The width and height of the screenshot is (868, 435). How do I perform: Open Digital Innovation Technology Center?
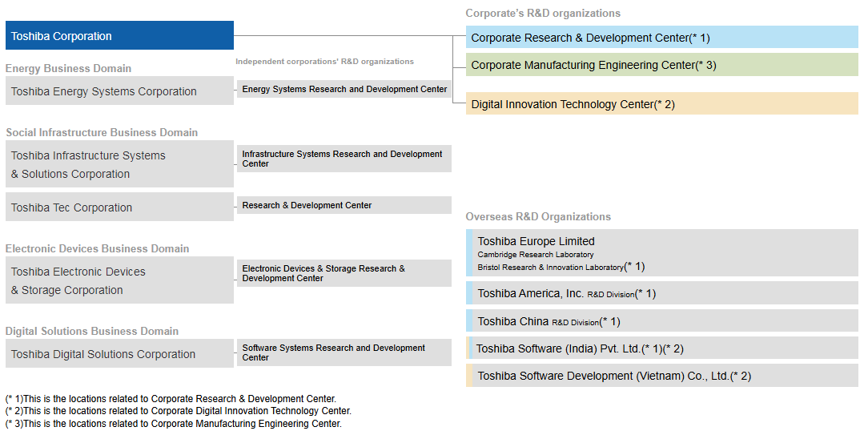[661, 103]
